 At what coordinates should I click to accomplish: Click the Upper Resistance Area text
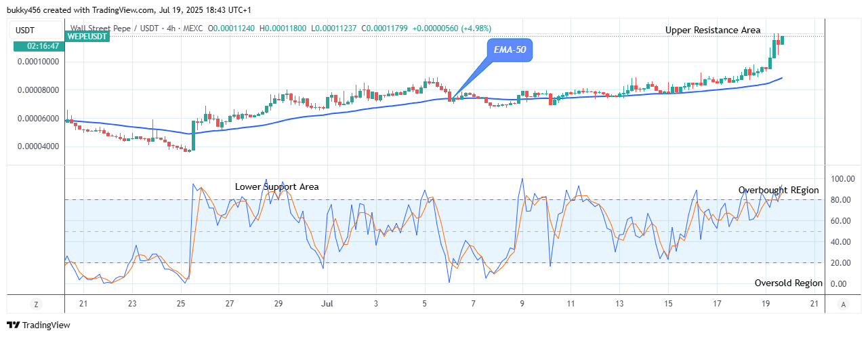pos(713,31)
